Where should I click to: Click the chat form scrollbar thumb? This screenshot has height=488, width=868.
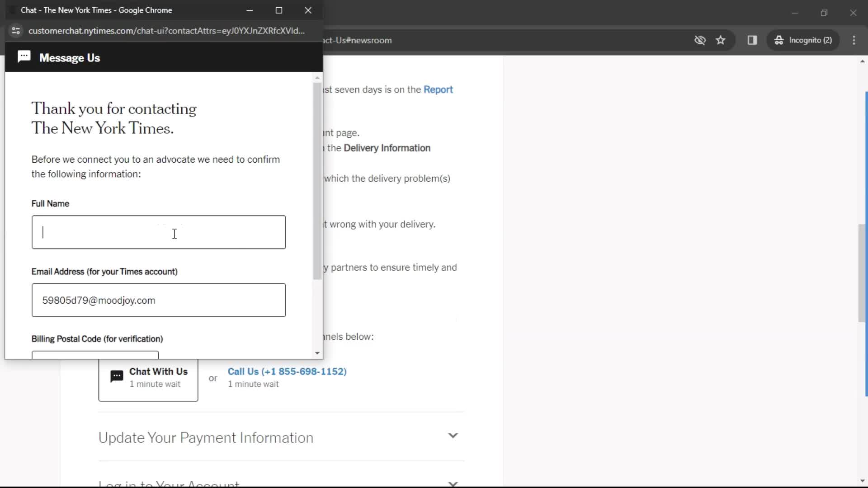click(x=317, y=181)
